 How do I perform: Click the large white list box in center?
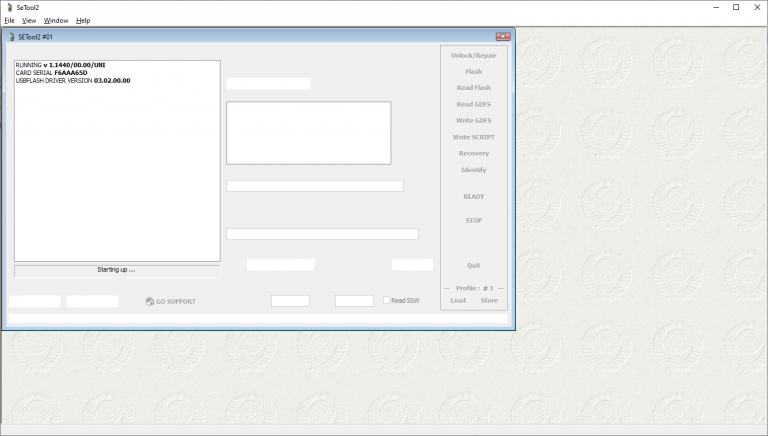(x=309, y=133)
